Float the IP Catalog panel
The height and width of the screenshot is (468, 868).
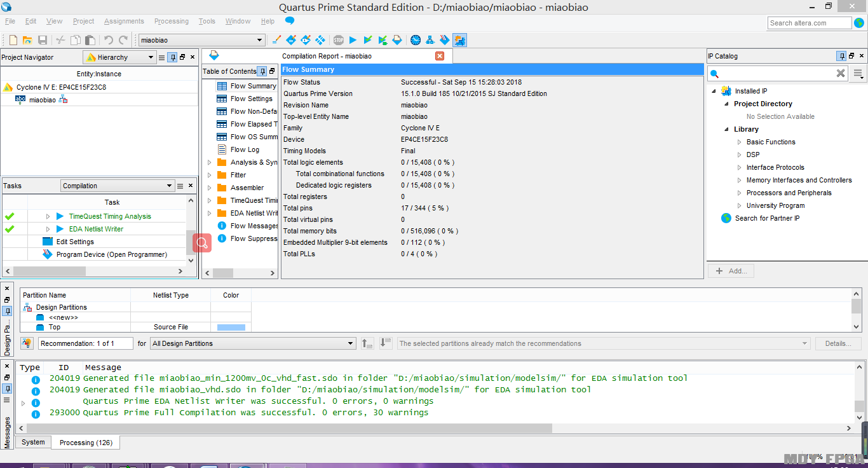(x=851, y=56)
